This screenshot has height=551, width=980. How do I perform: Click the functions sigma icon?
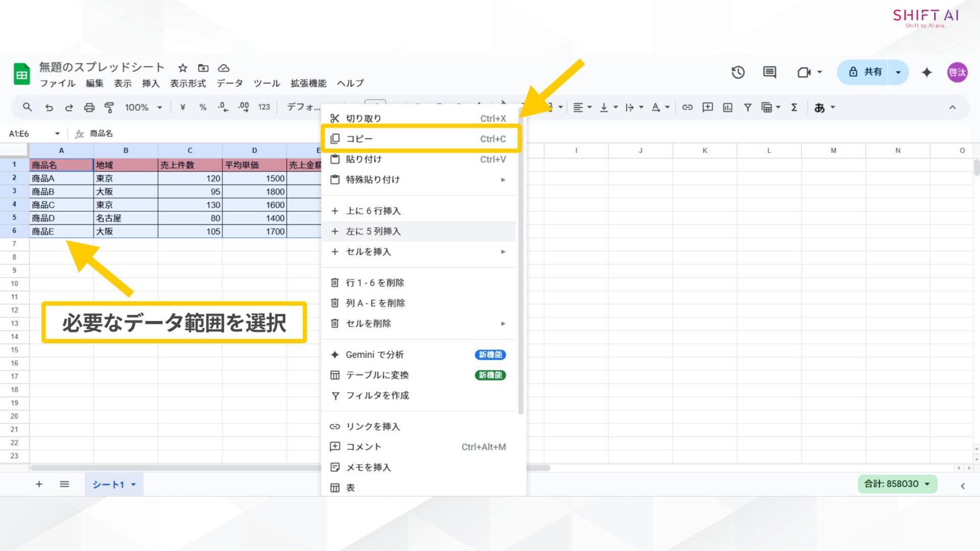coord(794,108)
